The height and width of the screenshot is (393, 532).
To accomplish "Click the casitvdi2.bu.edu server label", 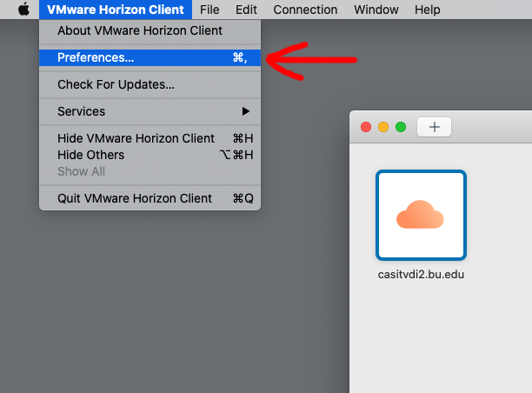I will click(421, 274).
